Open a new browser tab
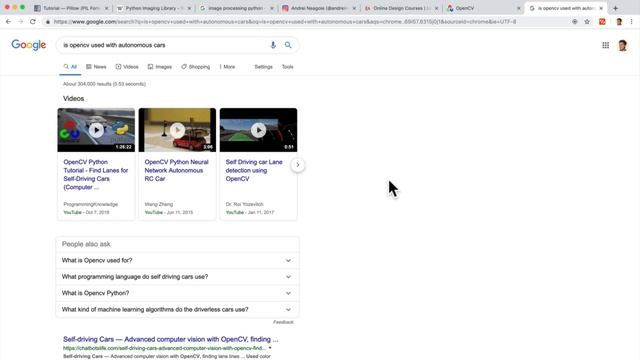This screenshot has width=640, height=360. 616,8
